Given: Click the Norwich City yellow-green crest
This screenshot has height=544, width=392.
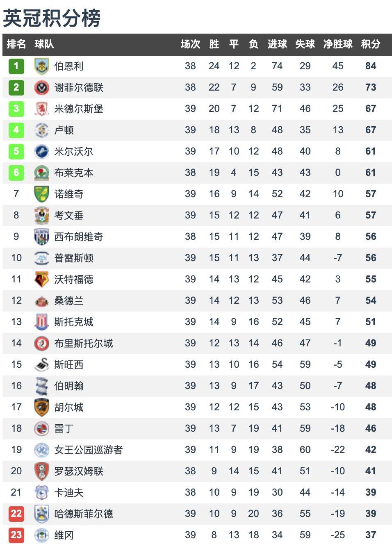Looking at the screenshot, I should [41, 194].
